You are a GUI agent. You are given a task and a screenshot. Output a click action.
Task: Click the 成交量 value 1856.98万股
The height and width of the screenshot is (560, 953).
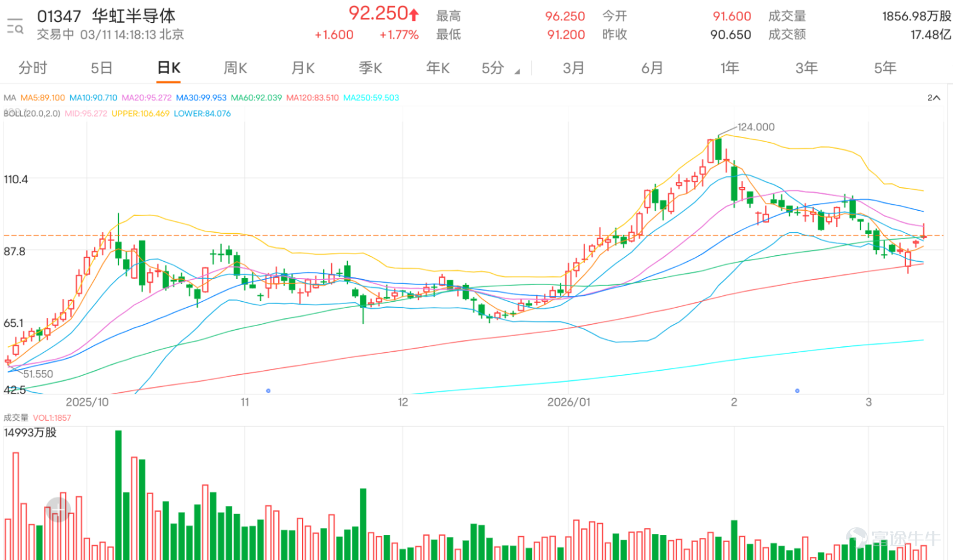coord(917,17)
